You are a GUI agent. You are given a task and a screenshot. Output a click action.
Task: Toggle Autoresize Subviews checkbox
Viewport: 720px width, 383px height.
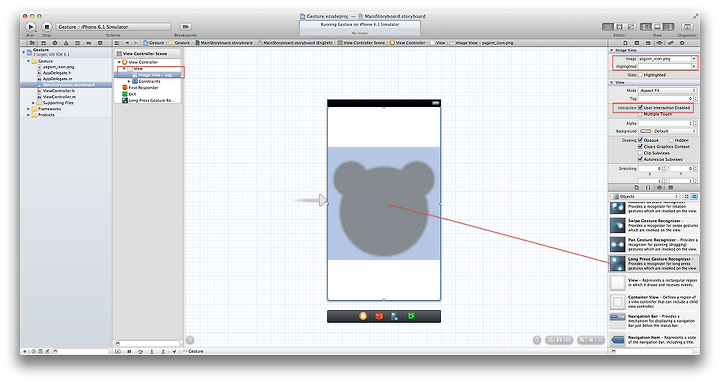640,159
